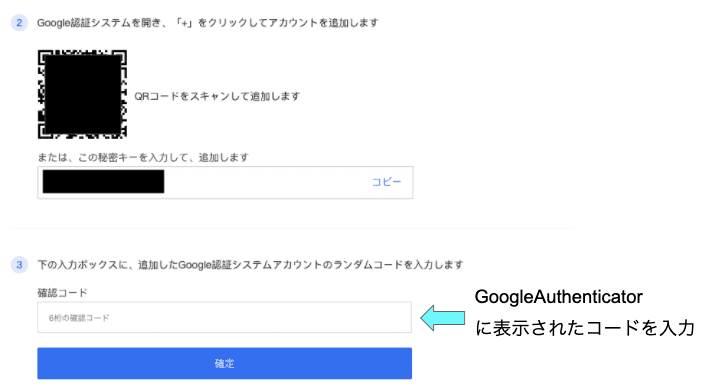Click the cyan left-pointing arrow

pos(443,318)
